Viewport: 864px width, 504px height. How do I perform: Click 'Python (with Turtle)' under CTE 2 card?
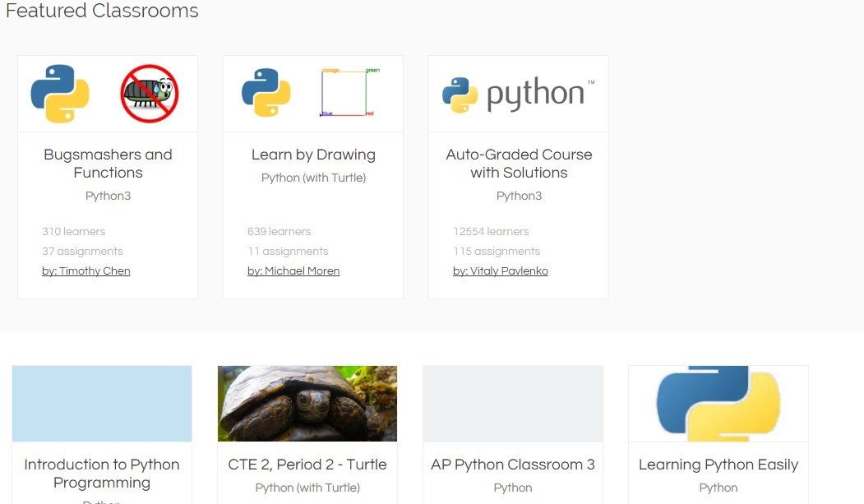(307, 488)
